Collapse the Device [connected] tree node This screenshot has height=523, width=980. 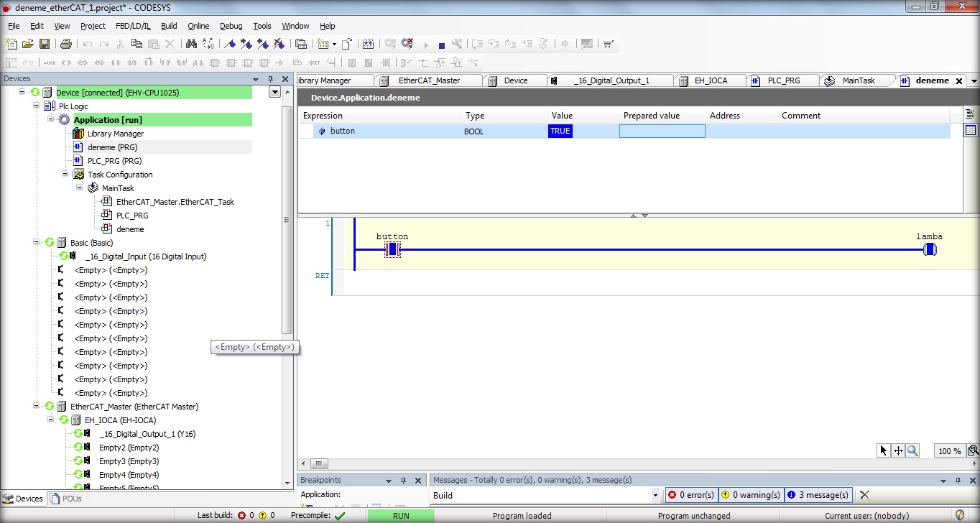[x=22, y=92]
